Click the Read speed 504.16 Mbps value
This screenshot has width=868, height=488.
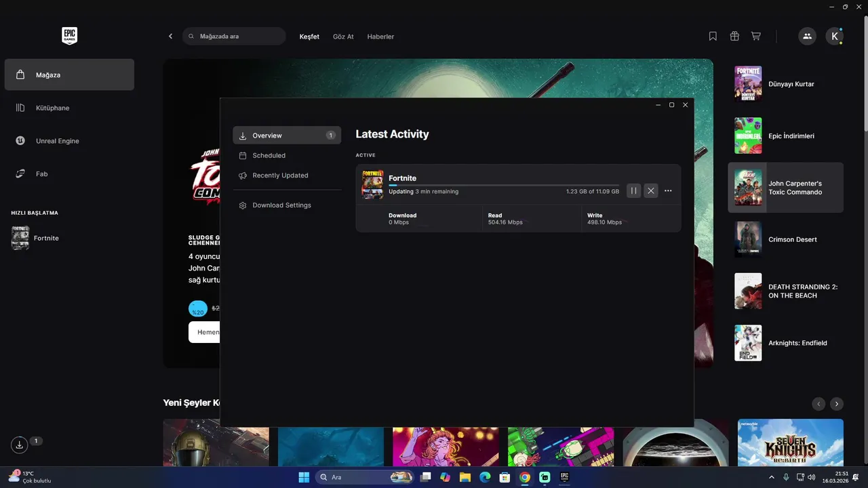pos(505,222)
